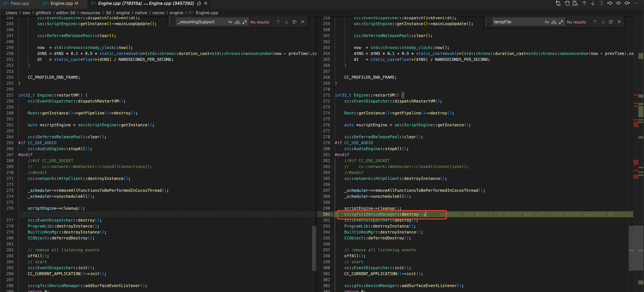Screen dimensions: 644x292
Task: Close the left _resumingSupport find widget
Action: tap(302, 22)
